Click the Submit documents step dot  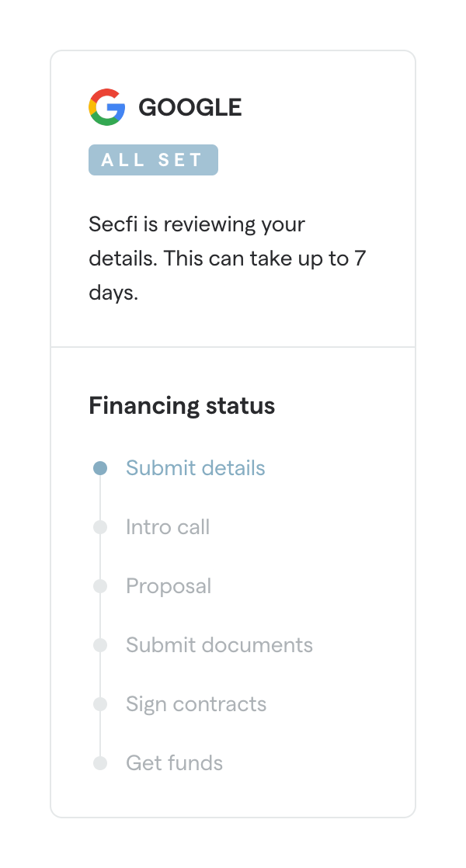pyautogui.click(x=100, y=645)
